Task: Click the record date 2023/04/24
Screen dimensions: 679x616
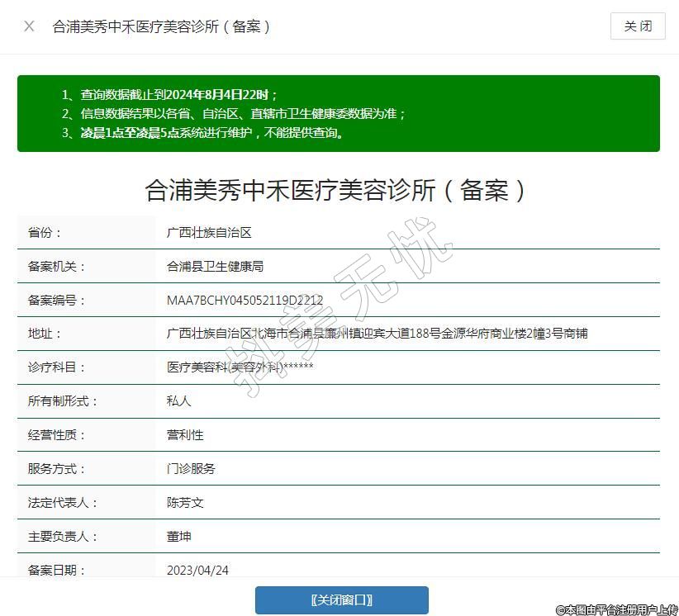Action: 197,570
